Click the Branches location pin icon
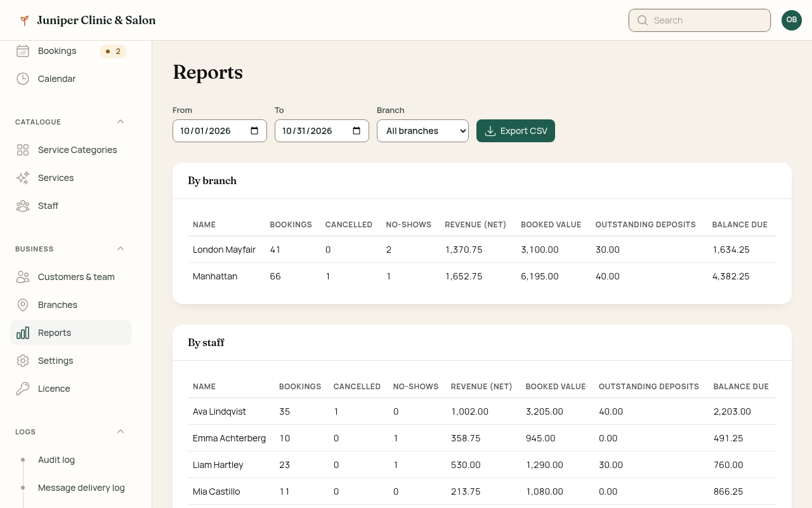This screenshot has height=508, width=812. tap(23, 305)
